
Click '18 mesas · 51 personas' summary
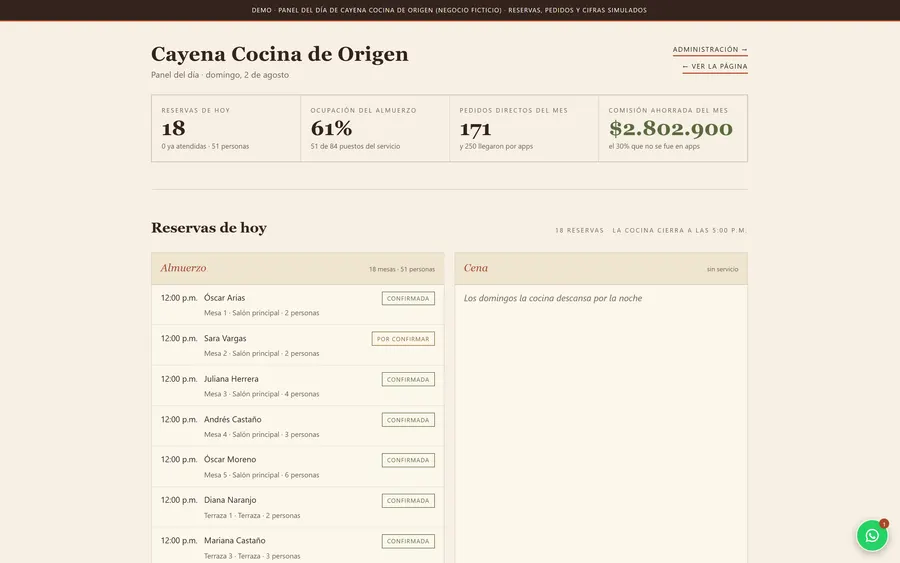coord(402,269)
